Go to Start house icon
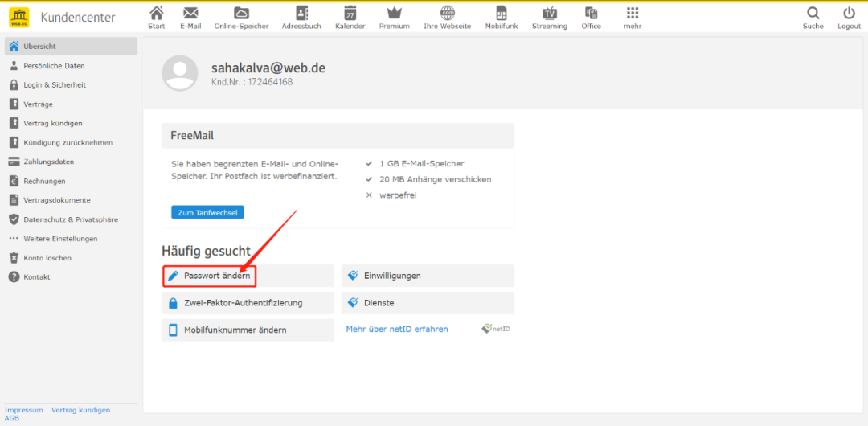The image size is (868, 426). [x=157, y=13]
